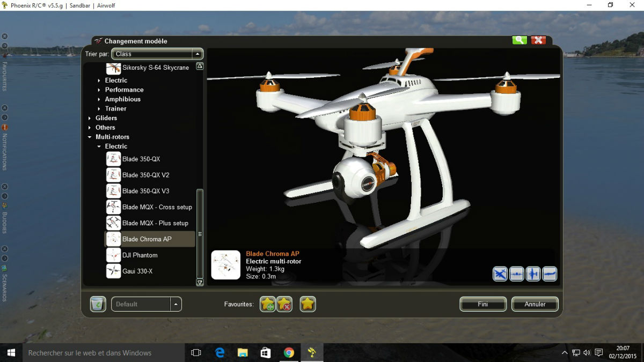Click the Default variant name field
This screenshot has height=362, width=644.
[141, 304]
